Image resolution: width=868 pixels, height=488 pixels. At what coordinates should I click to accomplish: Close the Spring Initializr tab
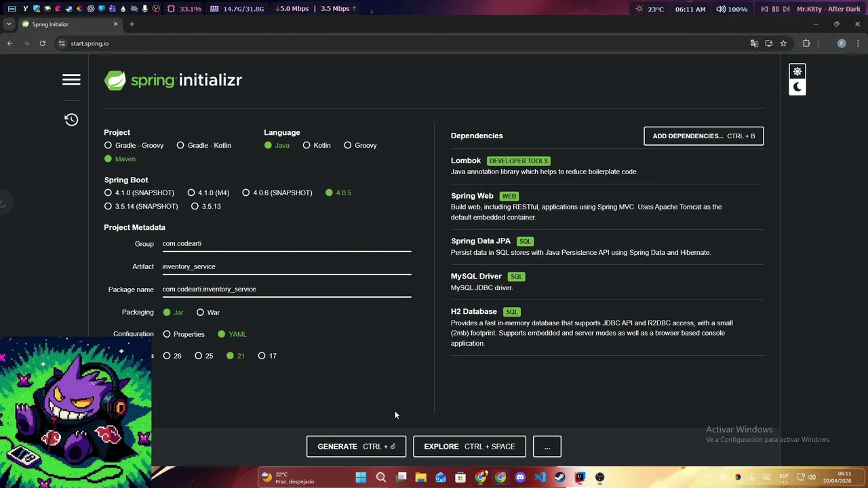tap(115, 24)
